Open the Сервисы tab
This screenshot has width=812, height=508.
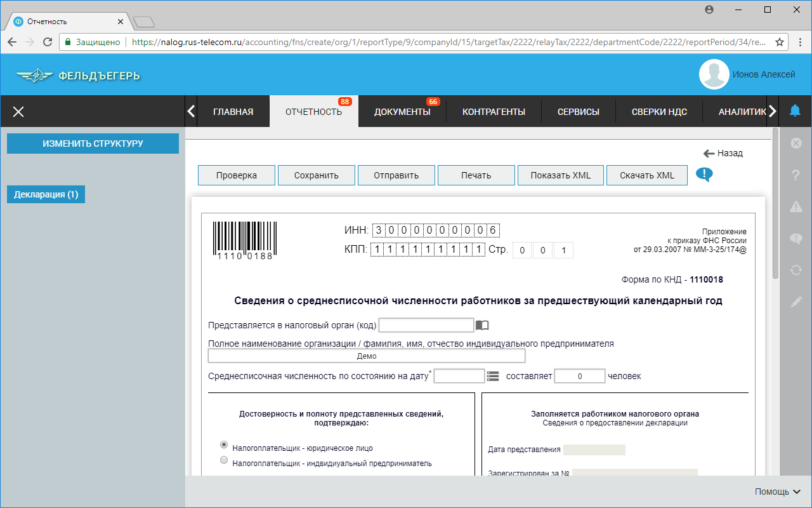(x=579, y=112)
